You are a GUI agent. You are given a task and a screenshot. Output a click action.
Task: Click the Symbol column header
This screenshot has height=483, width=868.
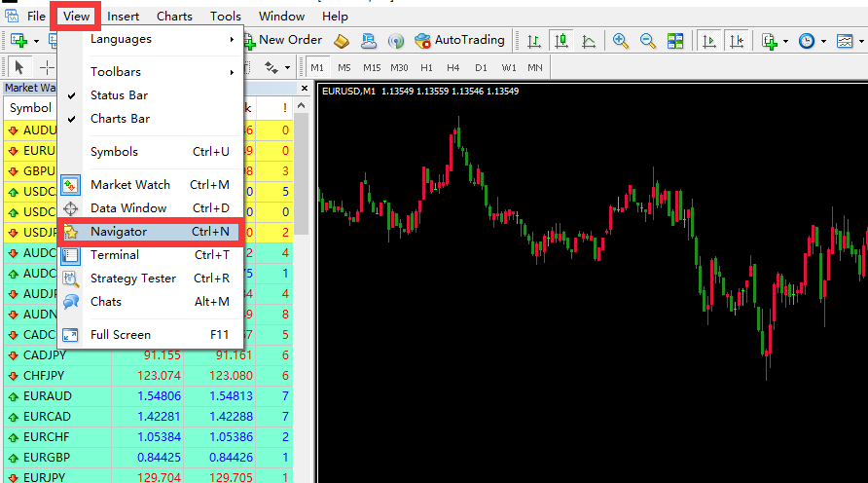point(30,108)
